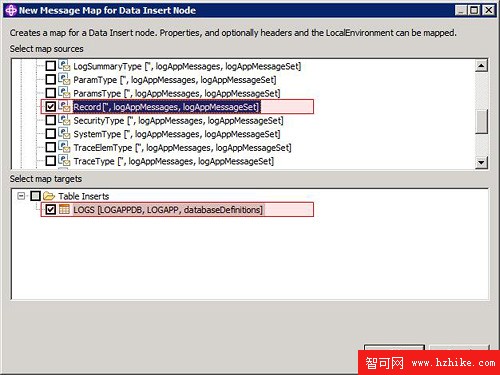Select ParamsType row text
The image size is (500, 375).
click(x=177, y=93)
